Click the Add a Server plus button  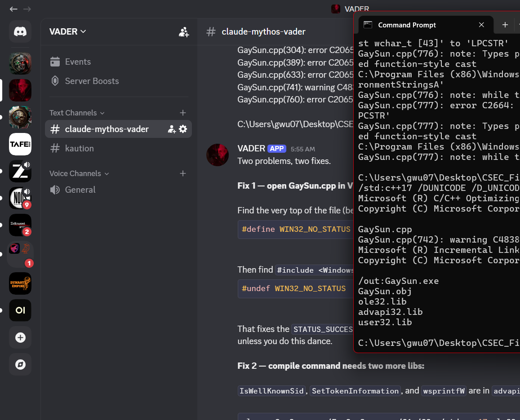20,337
